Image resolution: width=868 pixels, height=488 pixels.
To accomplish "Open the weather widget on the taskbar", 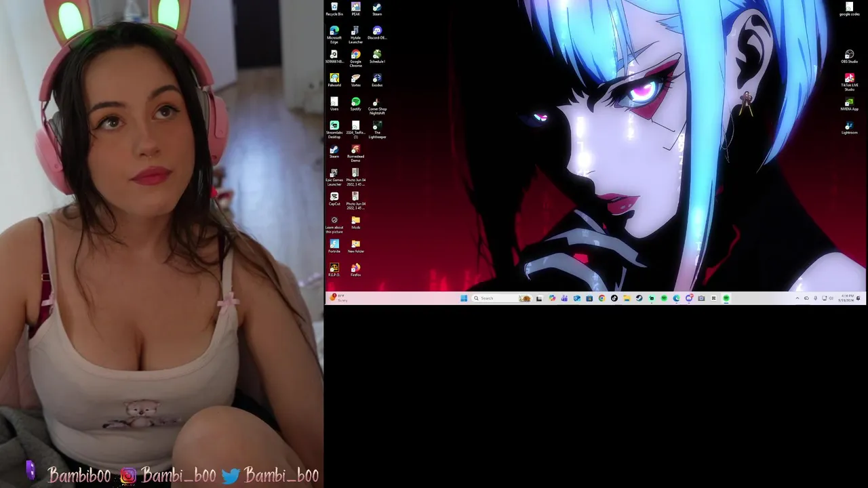I will (x=338, y=298).
